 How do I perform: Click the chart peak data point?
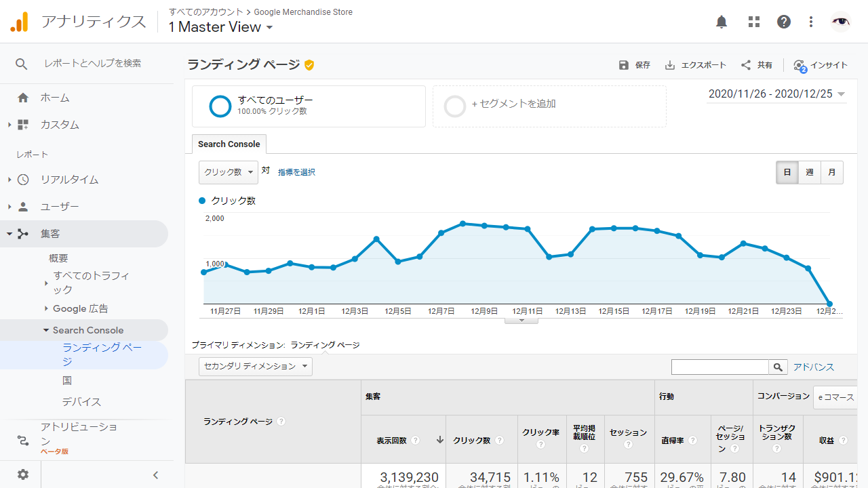(x=462, y=224)
